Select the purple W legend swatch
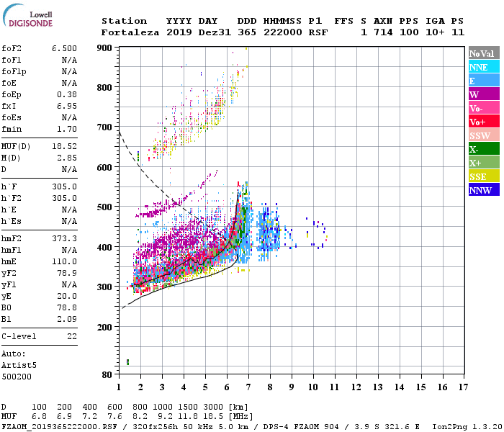This screenshot has height=432, width=504. [x=484, y=94]
